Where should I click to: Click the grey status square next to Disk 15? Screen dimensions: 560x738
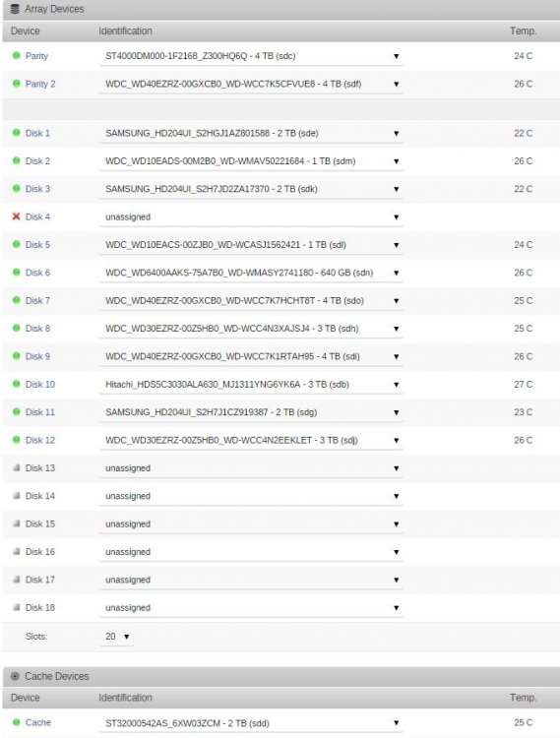click(17, 523)
